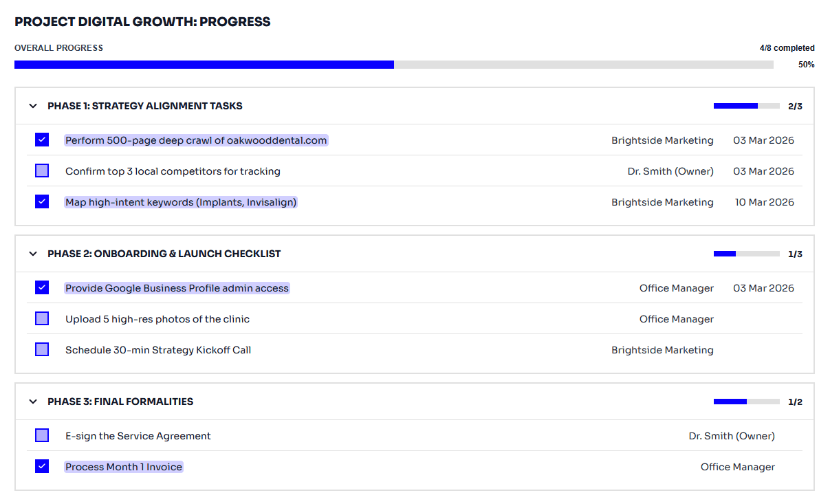Viewport: 830px width, 504px height.
Task: Click Phase 3 progress bar showing 1/2
Action: click(x=746, y=402)
